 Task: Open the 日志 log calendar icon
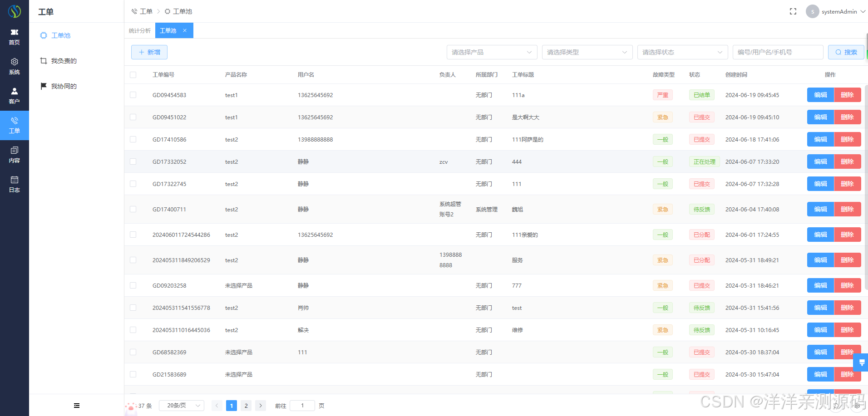[15, 185]
